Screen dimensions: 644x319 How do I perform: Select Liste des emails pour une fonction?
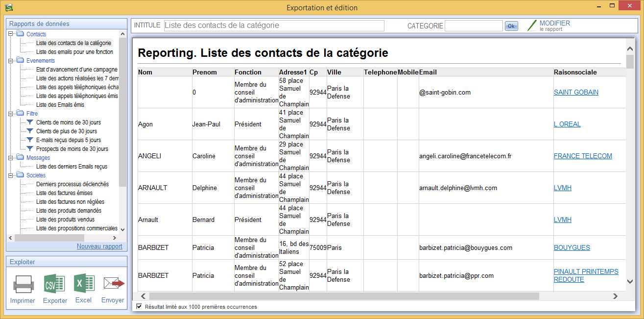pyautogui.click(x=74, y=52)
